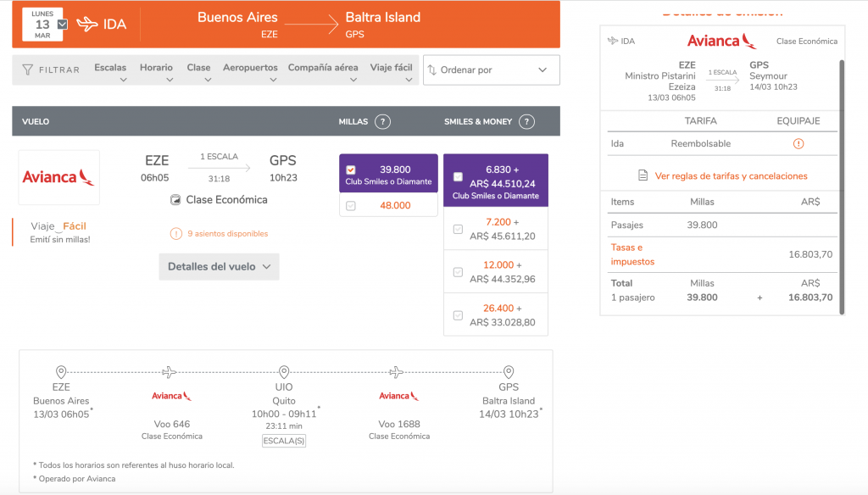Click the small plane icon next to IDA in details panel
Viewport: 868px width, 495px height.
pyautogui.click(x=613, y=41)
